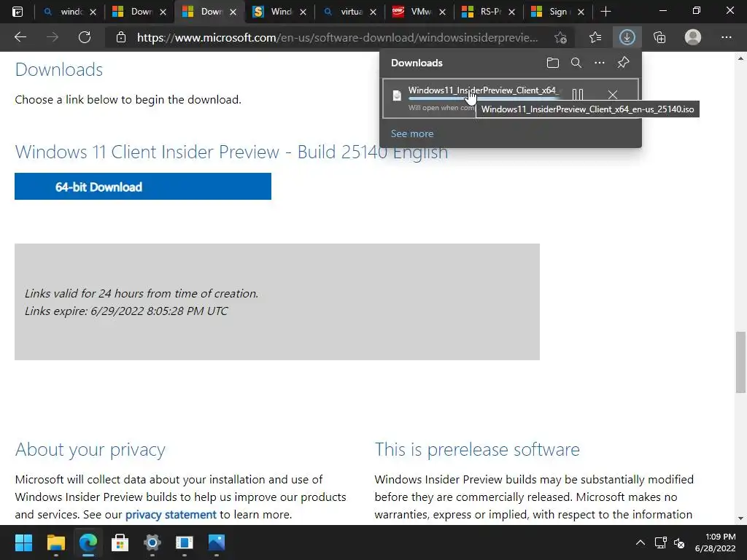The height and width of the screenshot is (560, 747).
Task: Close the VMw tab
Action: [442, 12]
